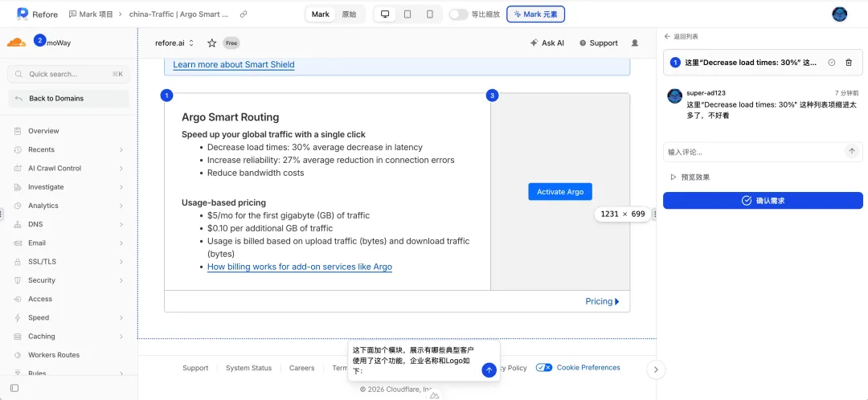Click Overview sidebar icon
Viewport: 868px width, 400px height.
pyautogui.click(x=18, y=131)
